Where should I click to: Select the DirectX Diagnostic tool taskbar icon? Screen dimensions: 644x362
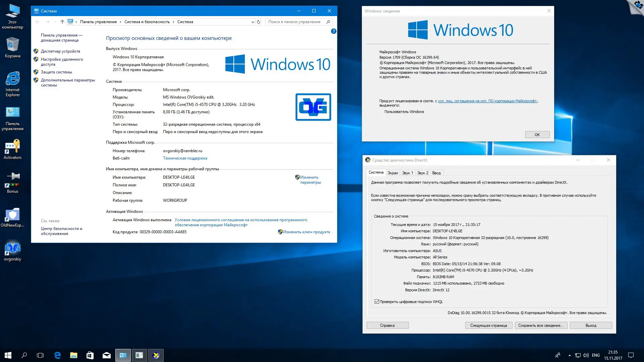pos(156,355)
